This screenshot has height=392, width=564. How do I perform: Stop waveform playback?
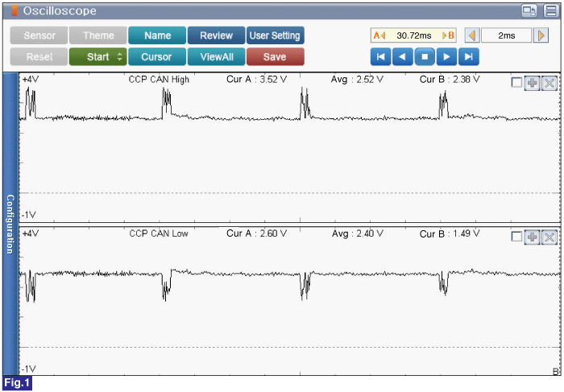tap(425, 57)
